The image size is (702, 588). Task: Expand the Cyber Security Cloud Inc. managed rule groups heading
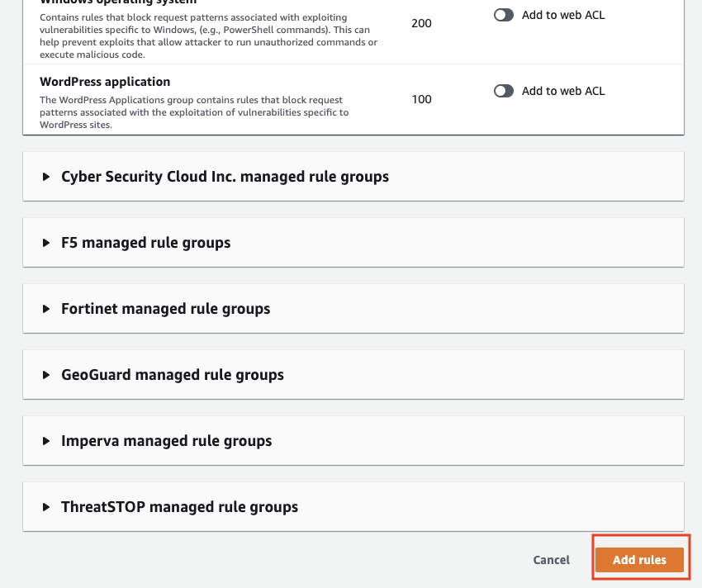coord(225,177)
